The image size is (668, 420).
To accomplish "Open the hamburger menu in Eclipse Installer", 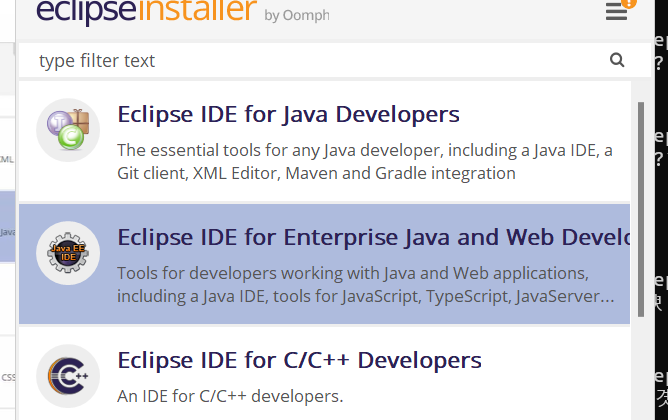I will coord(616,12).
